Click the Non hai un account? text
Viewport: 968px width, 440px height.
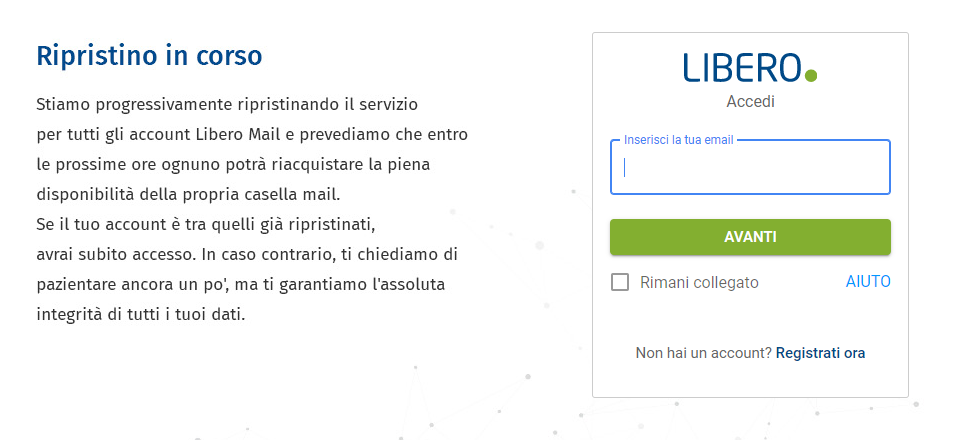pyautogui.click(x=703, y=353)
